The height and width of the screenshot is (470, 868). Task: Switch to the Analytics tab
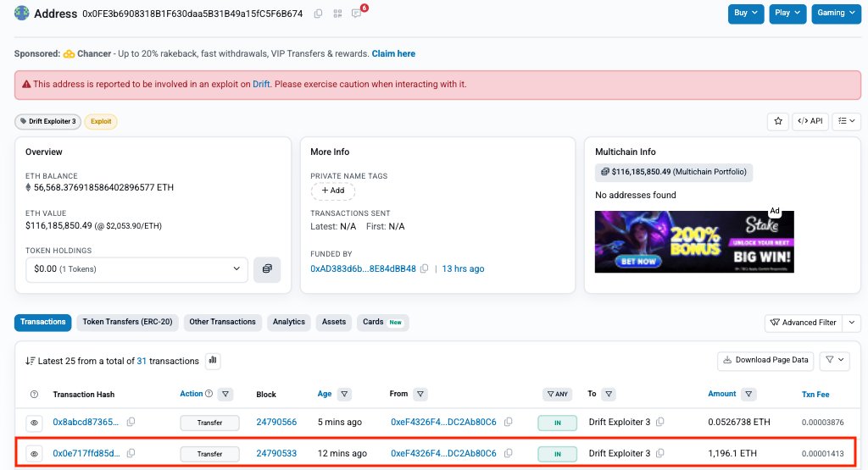[x=289, y=322]
